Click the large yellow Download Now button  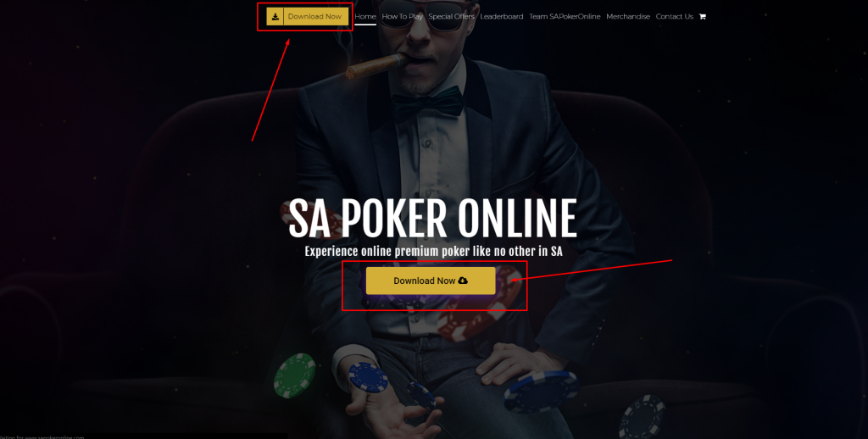coord(431,281)
